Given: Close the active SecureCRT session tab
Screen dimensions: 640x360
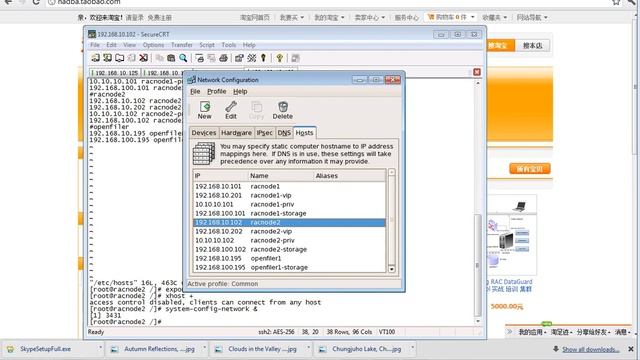Looking at the screenshot, I should tap(477, 72).
